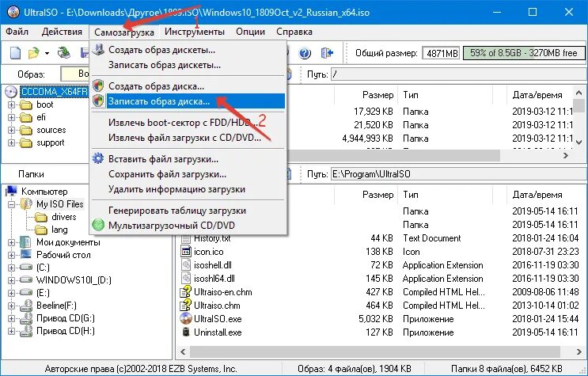This screenshot has width=588, height=376.
Task: Click the 4871MB total size field
Action: (441, 53)
